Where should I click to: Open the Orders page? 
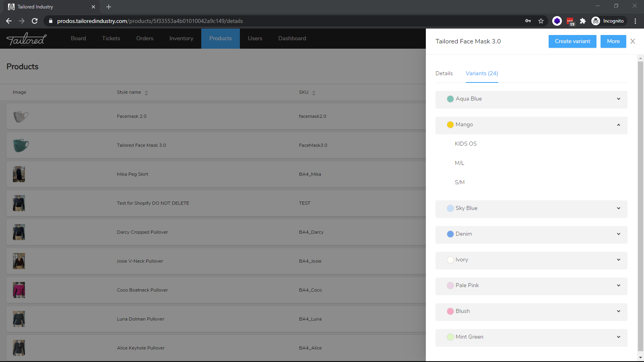point(145,39)
